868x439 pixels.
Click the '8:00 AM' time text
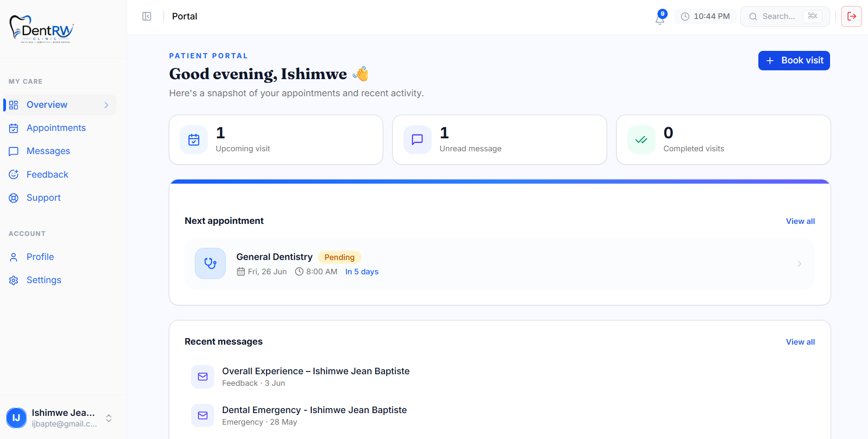click(x=322, y=272)
